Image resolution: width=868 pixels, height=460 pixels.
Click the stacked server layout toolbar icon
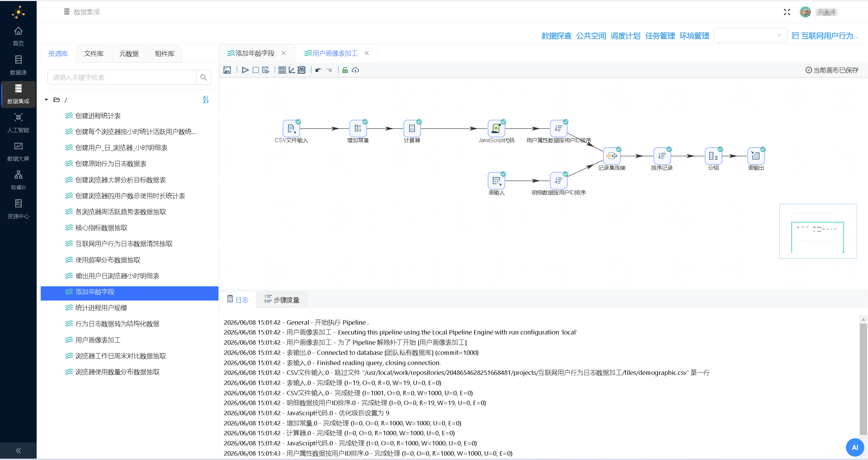click(282, 70)
